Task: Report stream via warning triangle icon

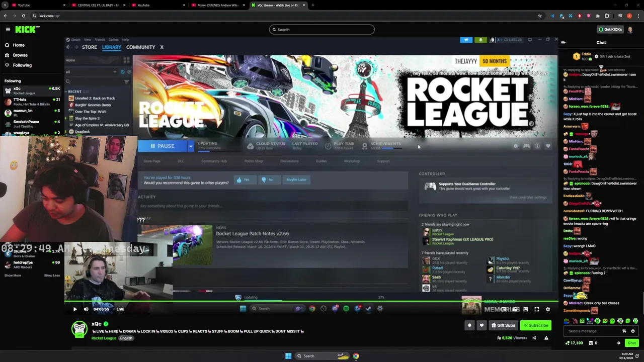Action: [x=546, y=338]
